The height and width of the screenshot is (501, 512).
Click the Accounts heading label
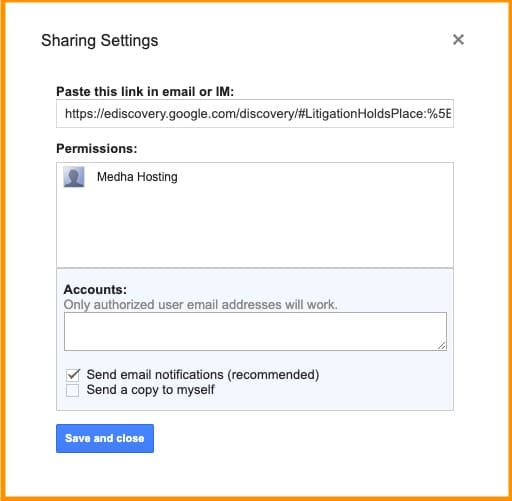click(95, 289)
